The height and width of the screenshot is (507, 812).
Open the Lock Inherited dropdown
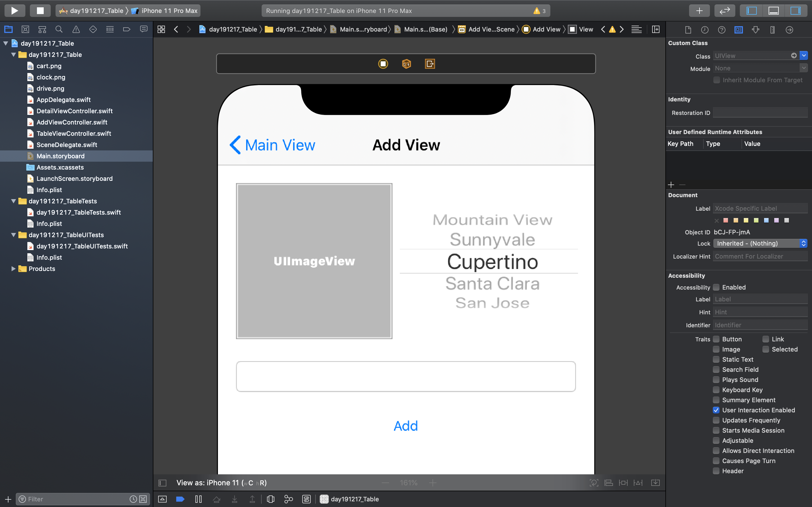760,243
